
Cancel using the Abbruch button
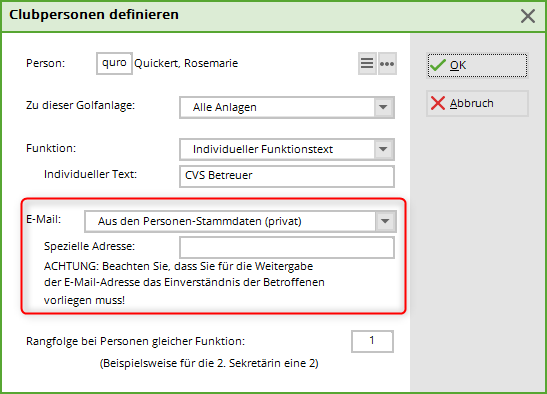(477, 104)
